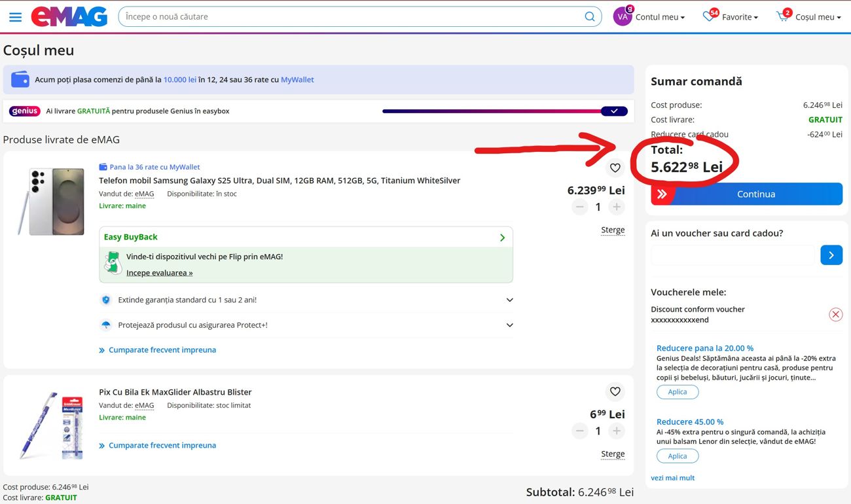Viewport: 851px width, 504px height.
Task: Increase Samsung phone quantity
Action: point(616,207)
